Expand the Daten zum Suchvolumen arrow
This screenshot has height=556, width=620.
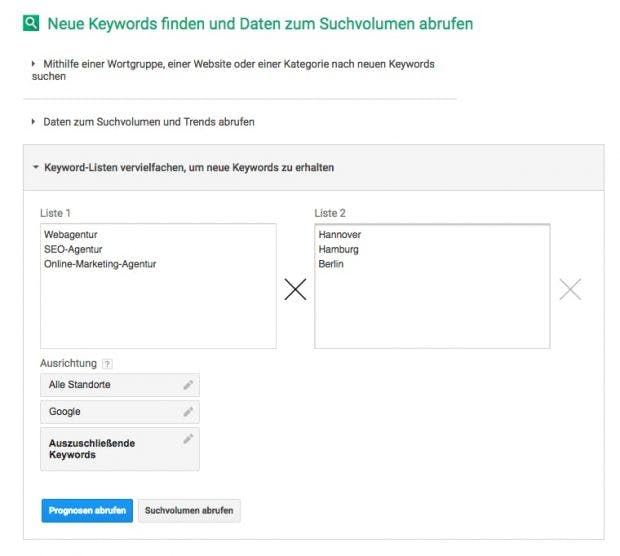(34, 122)
